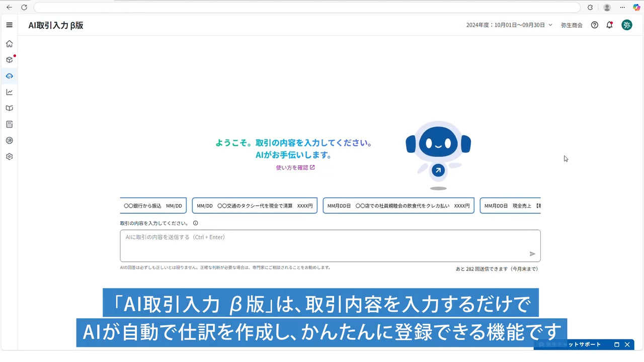The width and height of the screenshot is (644, 362).
Task: Open the hamburger menu in the header
Action: (x=9, y=25)
